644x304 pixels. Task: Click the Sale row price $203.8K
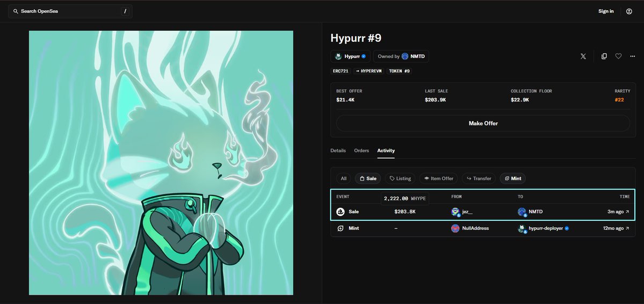405,212
